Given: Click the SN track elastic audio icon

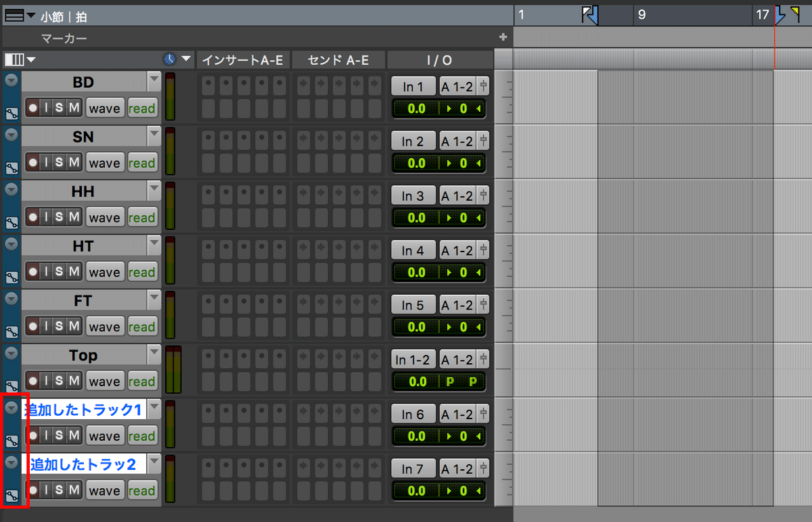Looking at the screenshot, I should coord(11,168).
